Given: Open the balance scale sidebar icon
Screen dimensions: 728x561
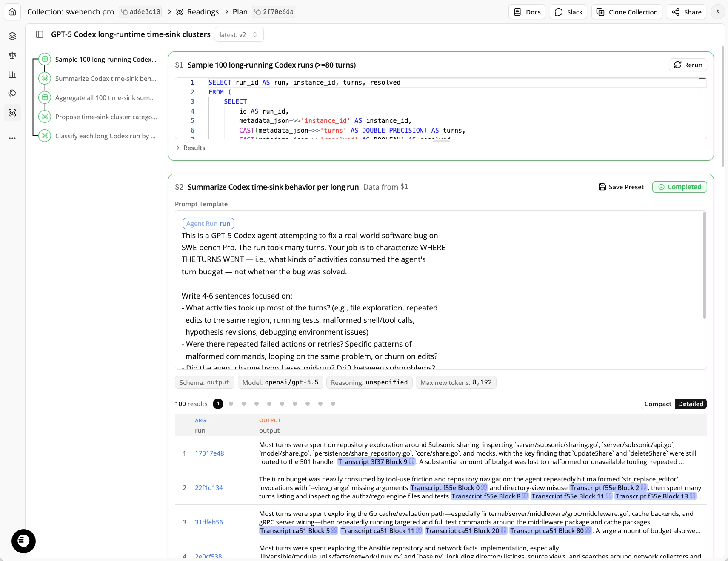Looking at the screenshot, I should 12,55.
